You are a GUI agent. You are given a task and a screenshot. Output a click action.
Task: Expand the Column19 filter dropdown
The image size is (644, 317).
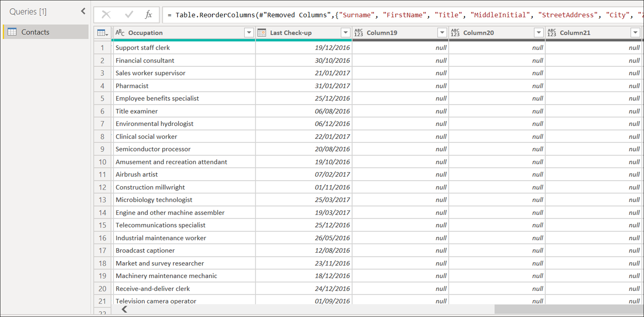click(x=442, y=33)
